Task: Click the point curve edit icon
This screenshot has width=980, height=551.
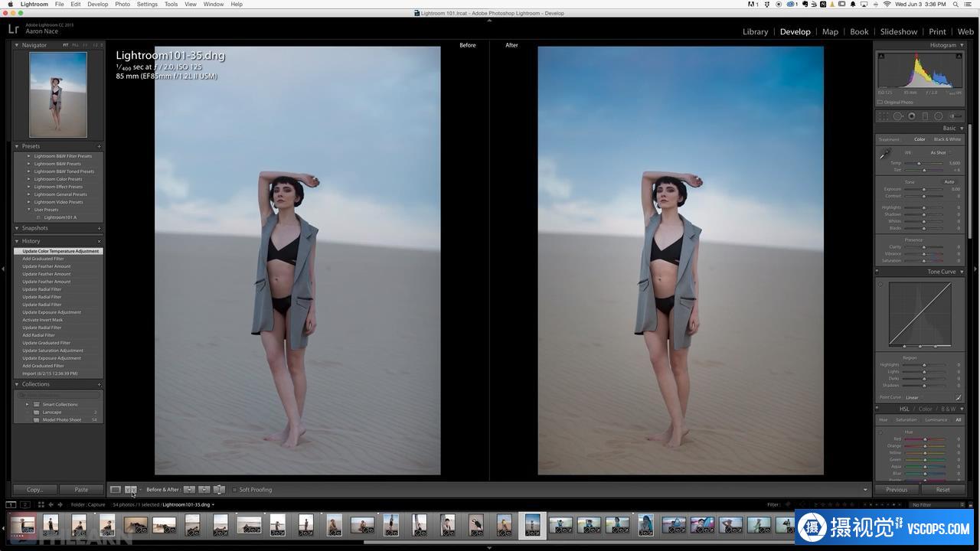Action: 958,398
